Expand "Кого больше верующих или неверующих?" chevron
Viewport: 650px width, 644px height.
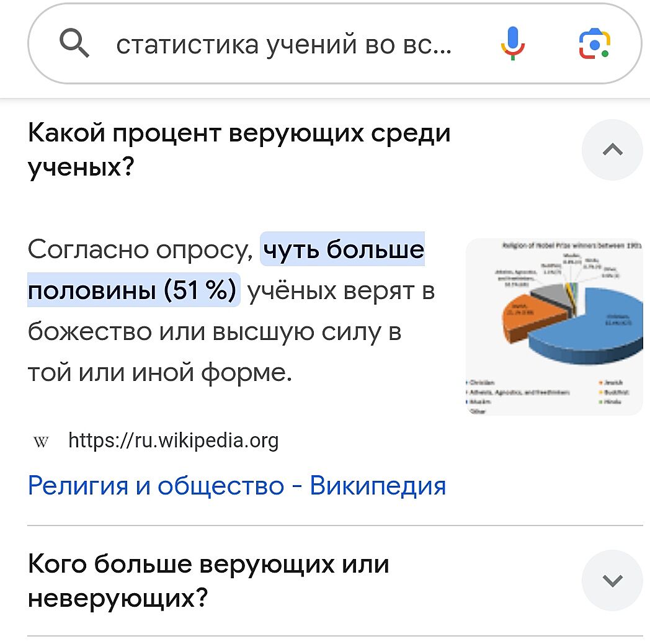pyautogui.click(x=612, y=581)
